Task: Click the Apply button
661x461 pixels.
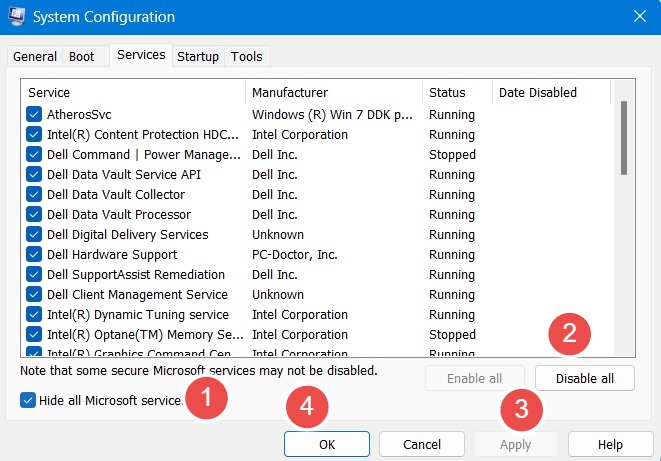Action: click(516, 444)
